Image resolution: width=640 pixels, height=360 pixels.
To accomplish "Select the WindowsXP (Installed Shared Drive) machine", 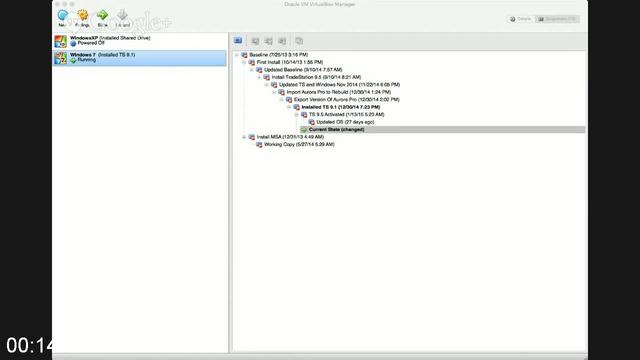I will [140, 41].
